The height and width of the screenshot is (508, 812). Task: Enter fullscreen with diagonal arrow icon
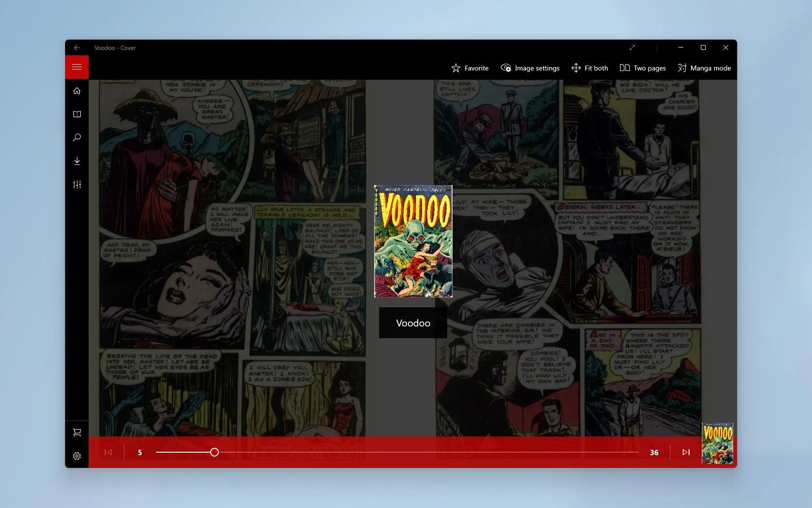(632, 47)
